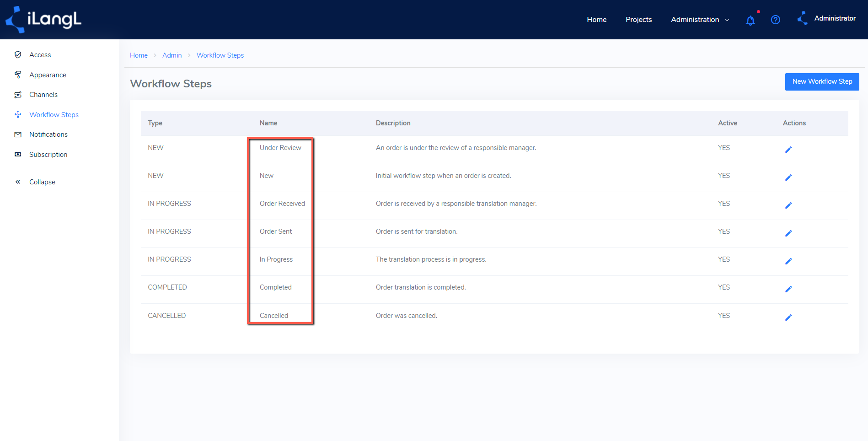This screenshot has height=441, width=868.
Task: Click the Name column header
Action: [x=268, y=123]
